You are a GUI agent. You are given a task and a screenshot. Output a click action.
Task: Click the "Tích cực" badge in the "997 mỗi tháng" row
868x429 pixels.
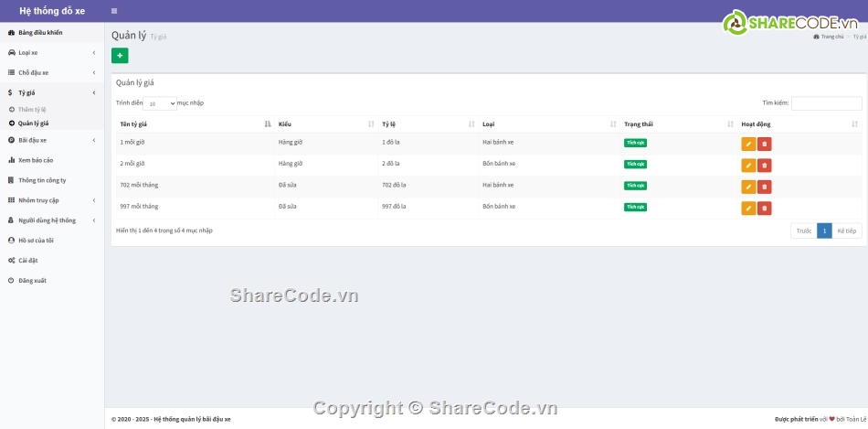pyautogui.click(x=636, y=208)
